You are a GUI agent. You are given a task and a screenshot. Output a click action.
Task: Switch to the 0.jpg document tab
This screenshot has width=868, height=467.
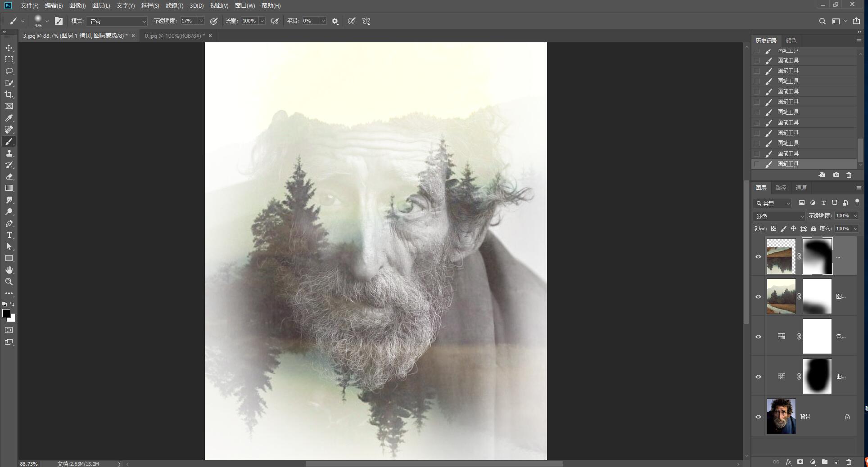pyautogui.click(x=174, y=36)
